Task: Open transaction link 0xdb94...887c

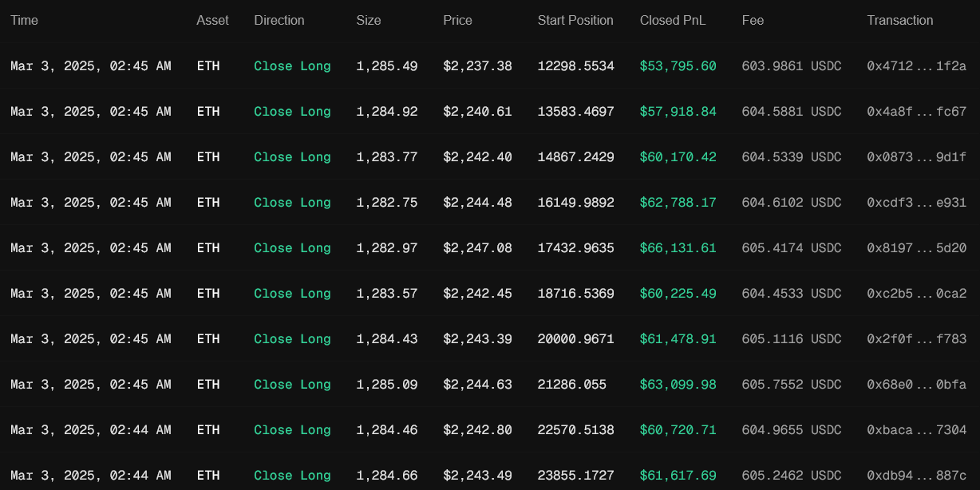Action: pyautogui.click(x=916, y=476)
